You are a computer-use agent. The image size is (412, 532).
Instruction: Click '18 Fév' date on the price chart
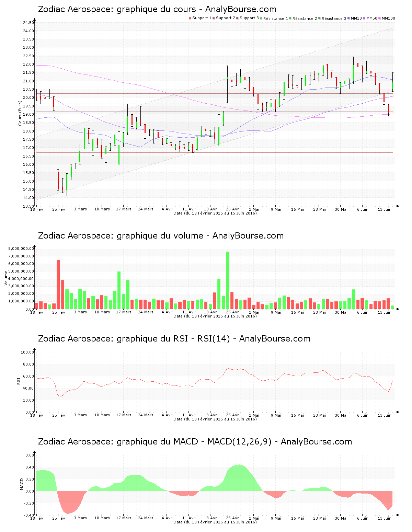pyautogui.click(x=37, y=209)
